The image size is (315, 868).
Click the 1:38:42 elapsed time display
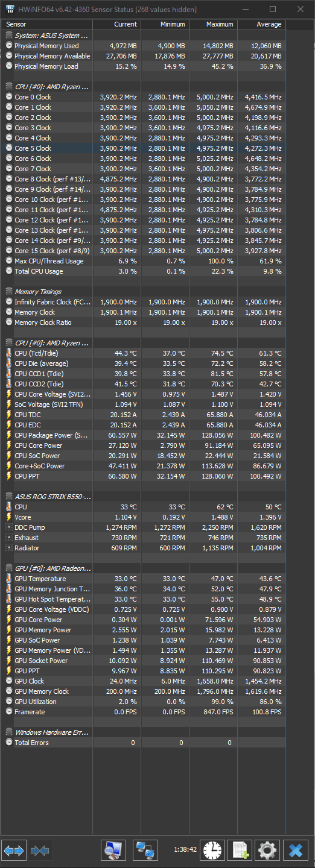coord(185,849)
